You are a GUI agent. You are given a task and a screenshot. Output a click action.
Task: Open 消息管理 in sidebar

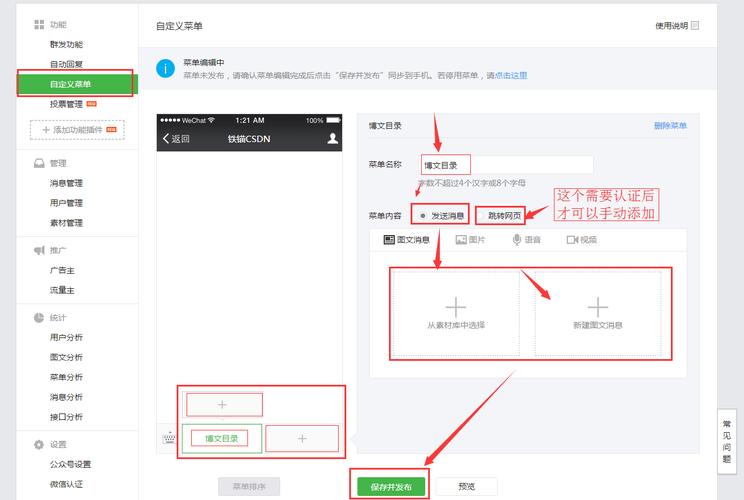66,183
